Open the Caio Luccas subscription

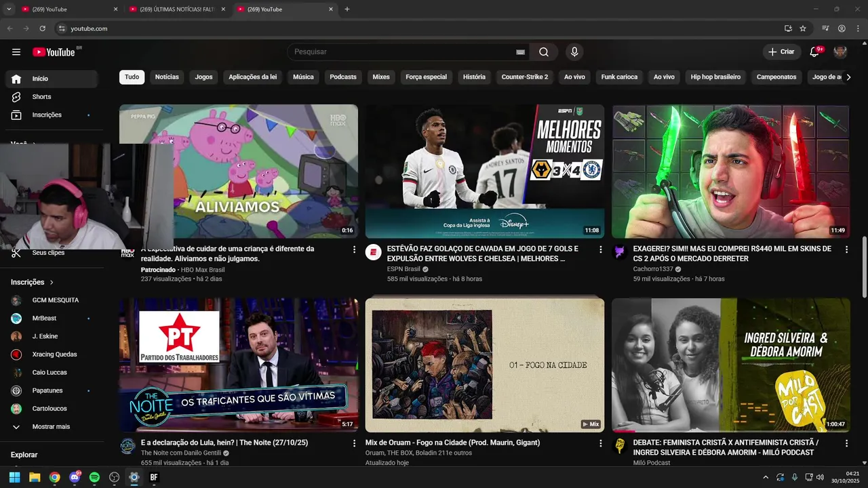pyautogui.click(x=52, y=373)
